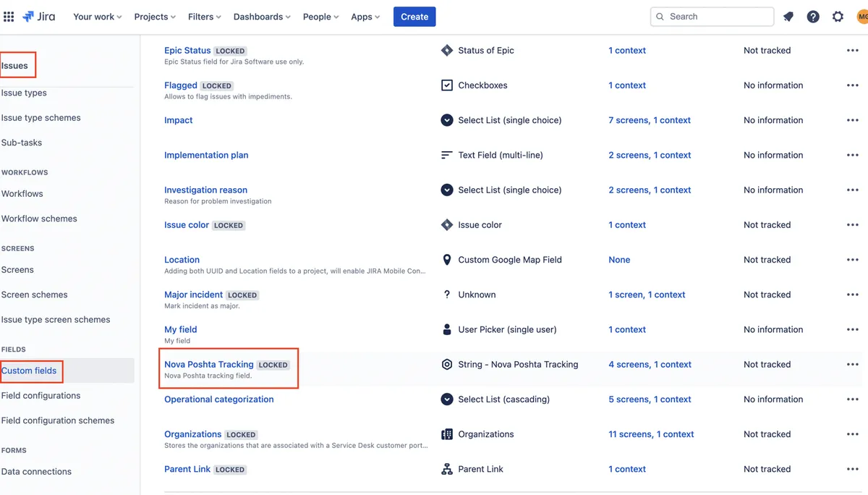Open the Operational categorization field link

pyautogui.click(x=219, y=399)
